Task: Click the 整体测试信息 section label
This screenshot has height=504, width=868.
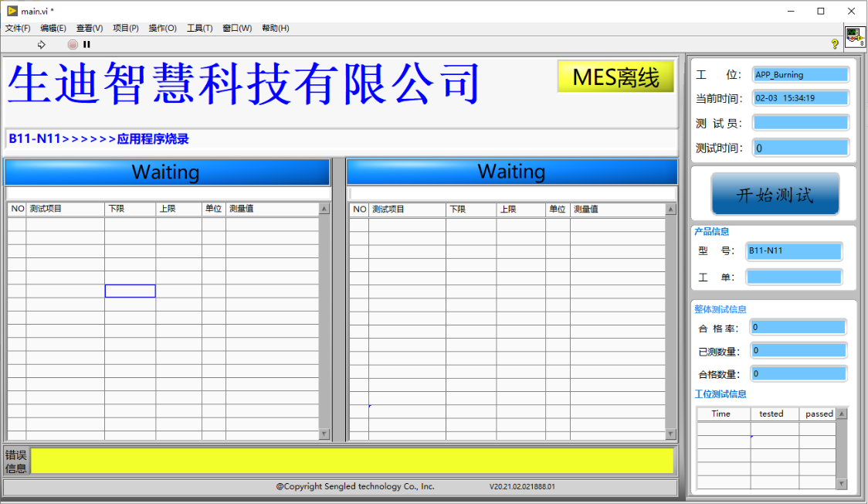Action: (721, 310)
